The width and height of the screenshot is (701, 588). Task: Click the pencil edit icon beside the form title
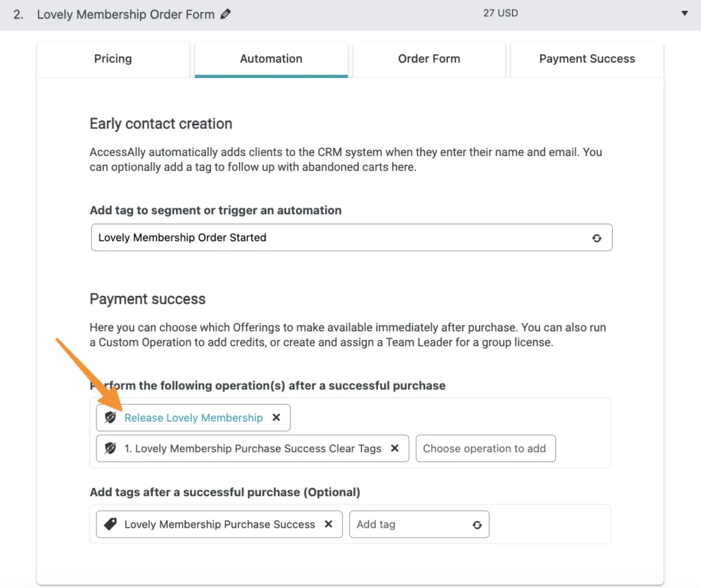coord(225,13)
